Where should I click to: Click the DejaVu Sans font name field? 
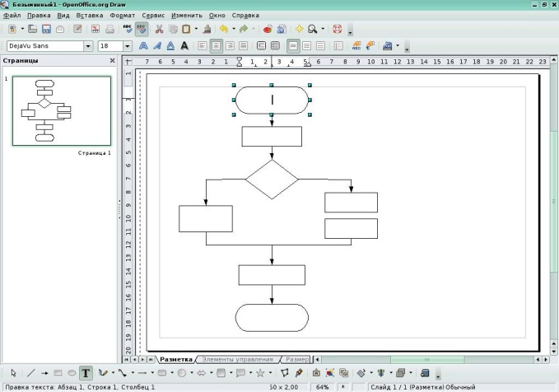(x=45, y=46)
